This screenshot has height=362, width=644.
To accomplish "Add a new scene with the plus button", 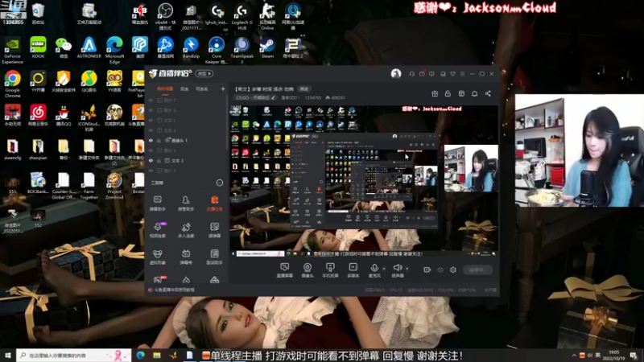I will (x=223, y=88).
